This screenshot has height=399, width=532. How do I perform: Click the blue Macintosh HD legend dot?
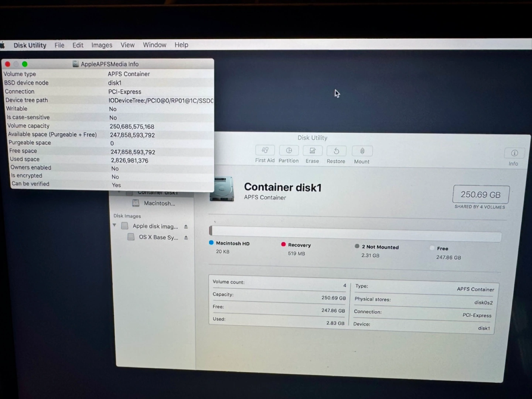[x=211, y=243]
